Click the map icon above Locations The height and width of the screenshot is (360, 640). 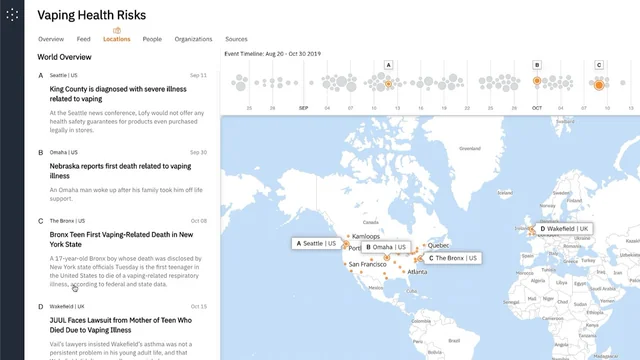117,31
